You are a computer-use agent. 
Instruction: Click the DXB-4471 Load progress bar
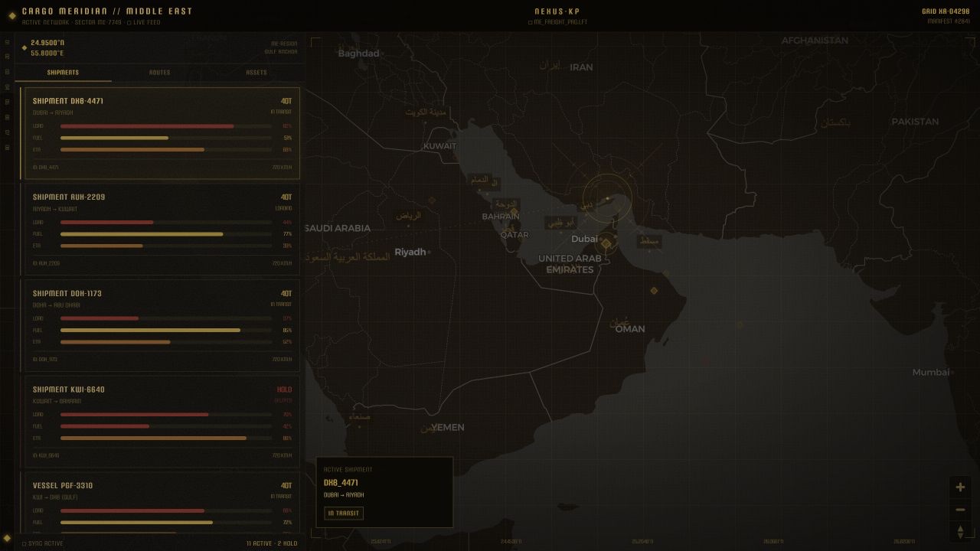(x=166, y=126)
